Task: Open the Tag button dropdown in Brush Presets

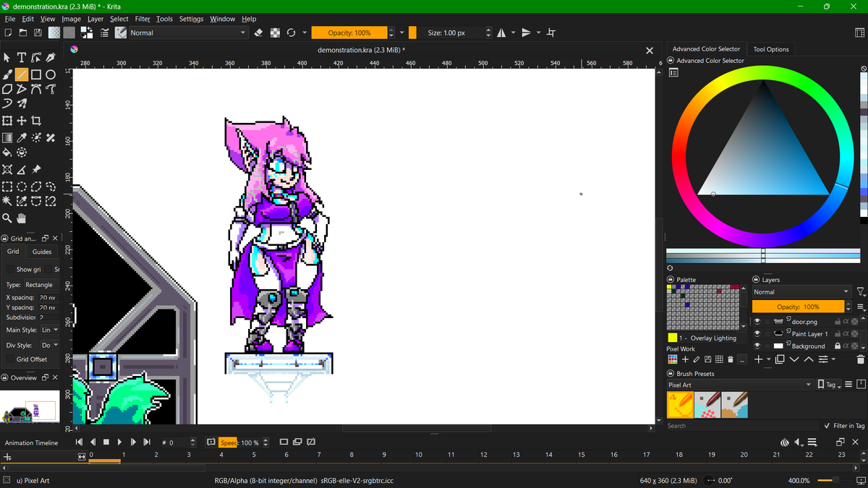Action: coord(829,385)
